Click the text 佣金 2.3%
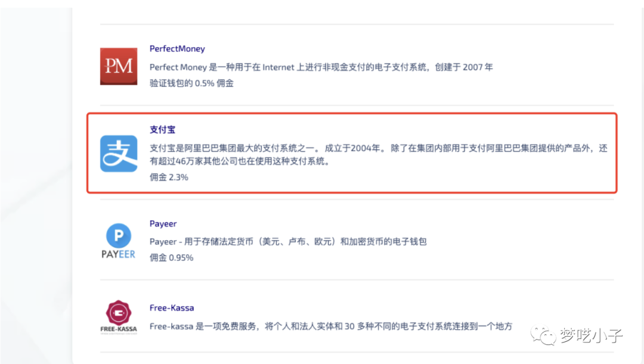644x364 pixels. [169, 178]
